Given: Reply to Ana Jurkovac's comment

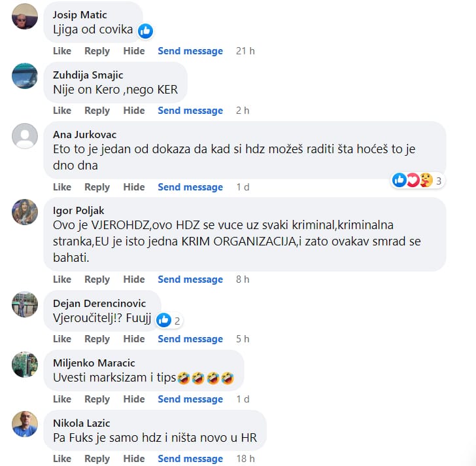Looking at the screenshot, I should click(x=97, y=187).
